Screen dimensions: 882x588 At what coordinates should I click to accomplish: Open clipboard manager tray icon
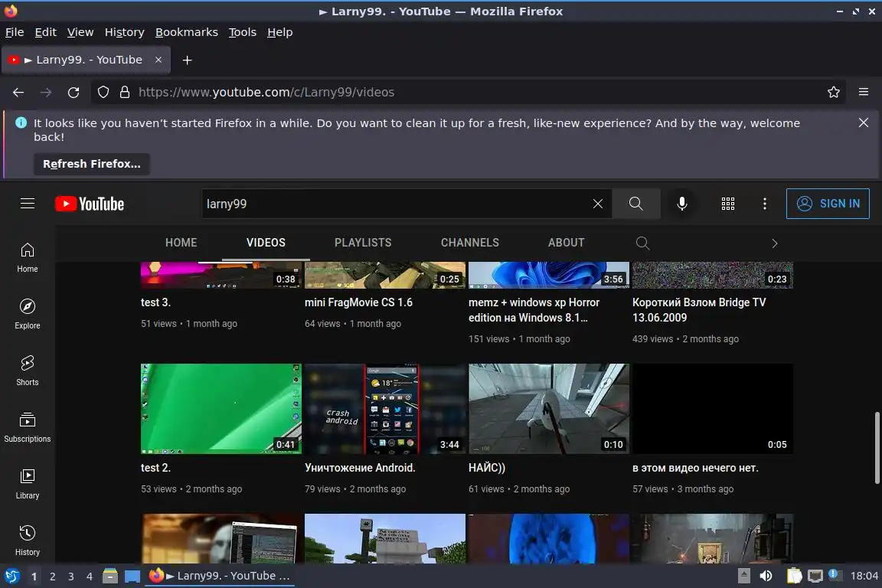pyautogui.click(x=794, y=577)
